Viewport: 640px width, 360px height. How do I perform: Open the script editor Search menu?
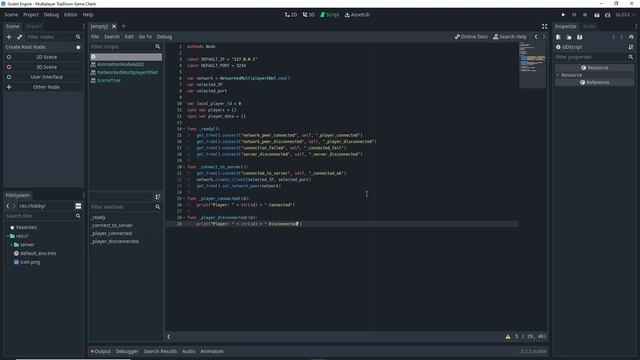(111, 37)
